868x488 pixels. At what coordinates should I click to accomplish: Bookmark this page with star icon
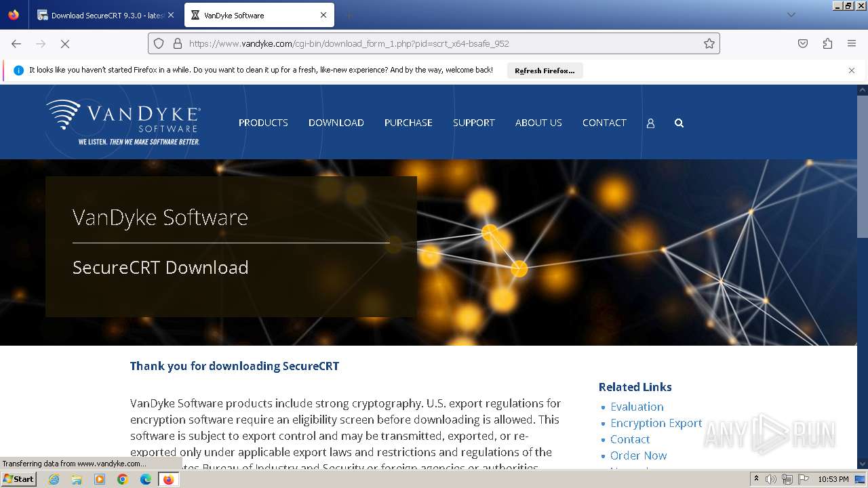[709, 43]
